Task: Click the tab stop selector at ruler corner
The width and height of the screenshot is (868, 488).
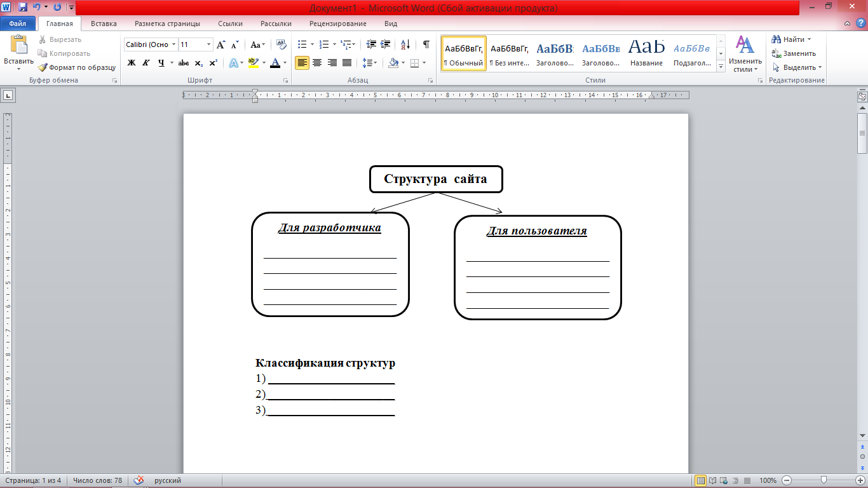Action: [x=8, y=96]
